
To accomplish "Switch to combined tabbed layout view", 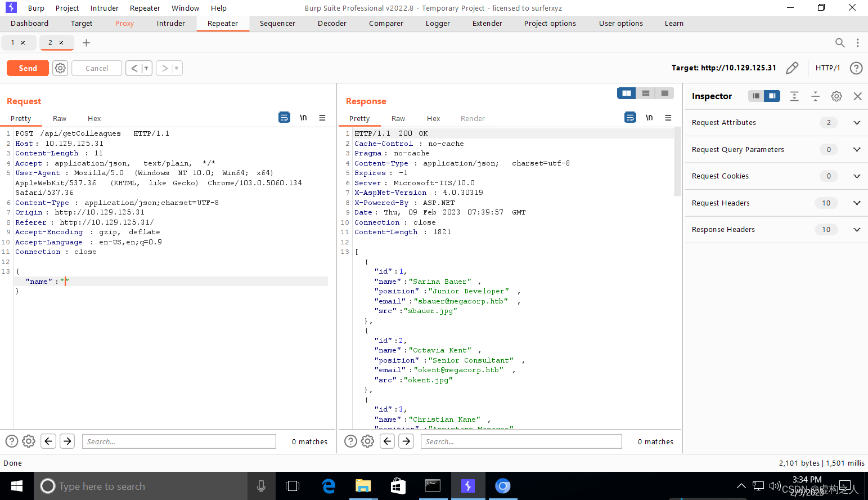I will 664,93.
